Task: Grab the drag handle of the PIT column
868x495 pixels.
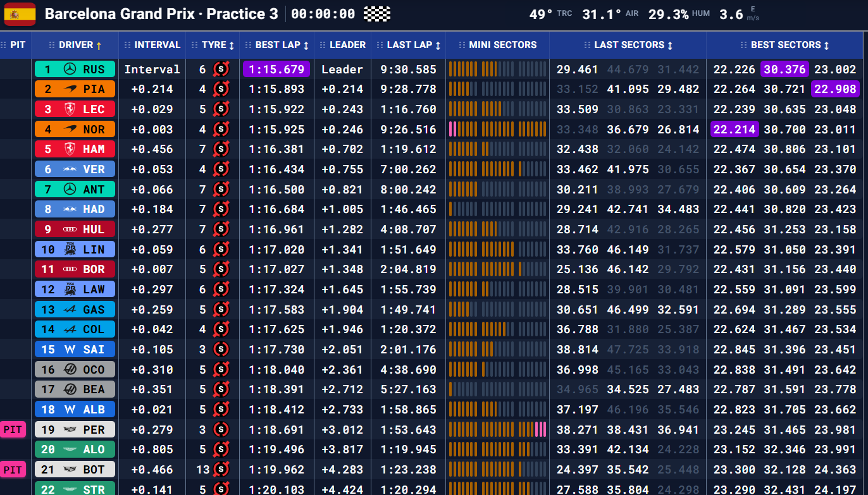Action: coord(4,45)
